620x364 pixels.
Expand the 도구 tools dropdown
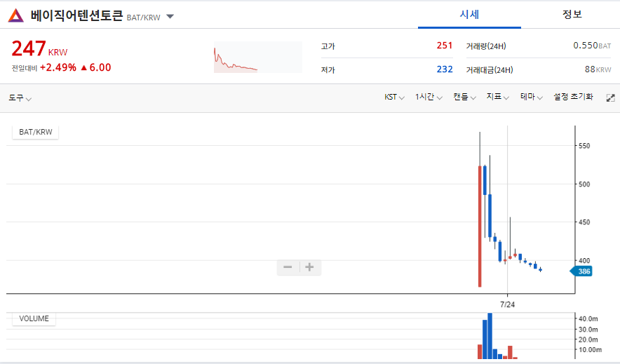20,97
